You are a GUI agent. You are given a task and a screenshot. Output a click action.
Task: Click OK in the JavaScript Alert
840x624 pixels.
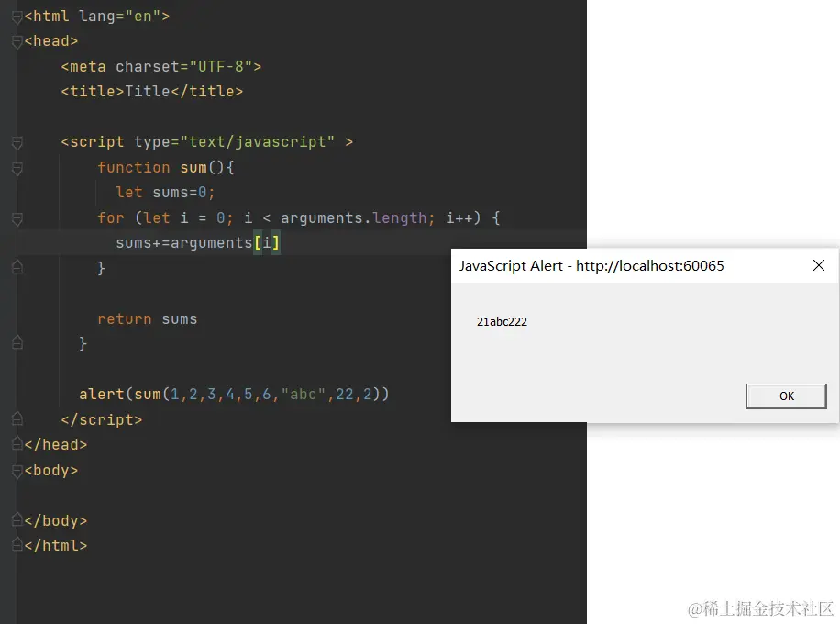coord(786,396)
